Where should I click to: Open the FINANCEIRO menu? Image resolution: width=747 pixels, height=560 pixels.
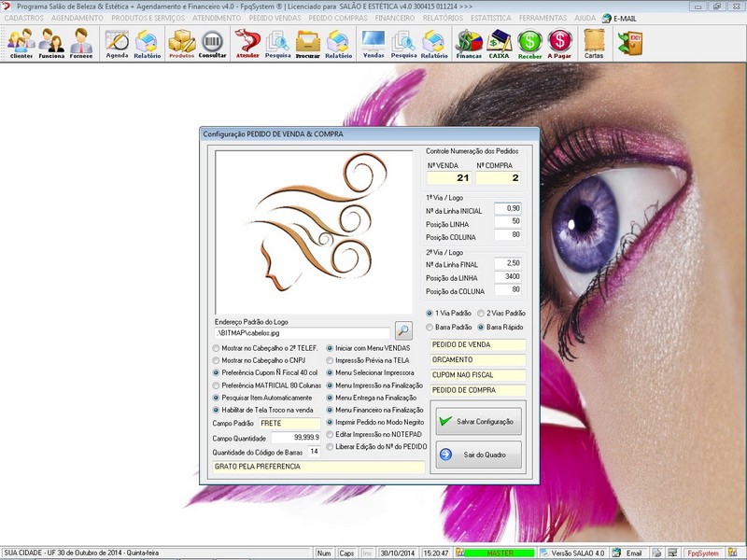(394, 18)
